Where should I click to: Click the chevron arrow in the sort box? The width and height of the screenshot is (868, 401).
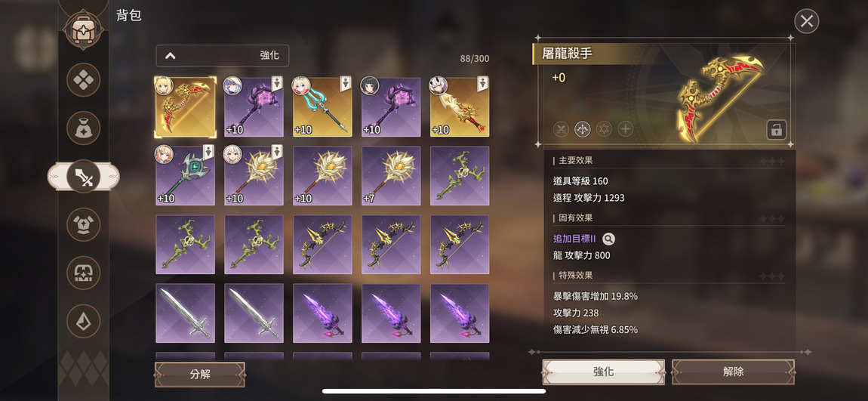pos(171,55)
